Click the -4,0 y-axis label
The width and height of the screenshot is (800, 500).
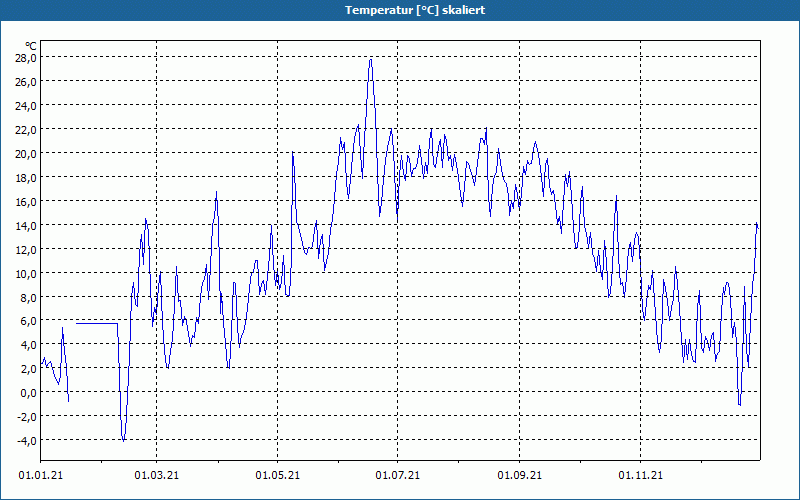pos(27,441)
